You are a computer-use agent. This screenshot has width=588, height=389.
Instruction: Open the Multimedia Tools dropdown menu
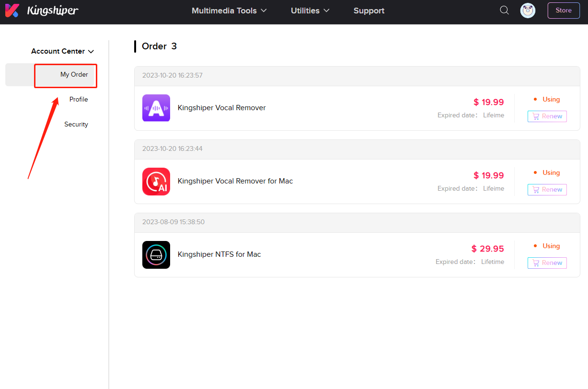pos(229,11)
